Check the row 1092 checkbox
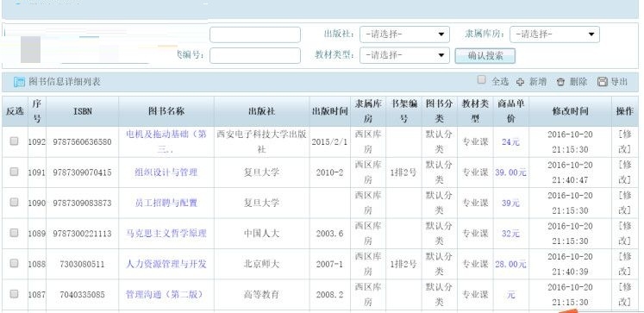Viewport: 644px width, 313px height. (x=15, y=141)
